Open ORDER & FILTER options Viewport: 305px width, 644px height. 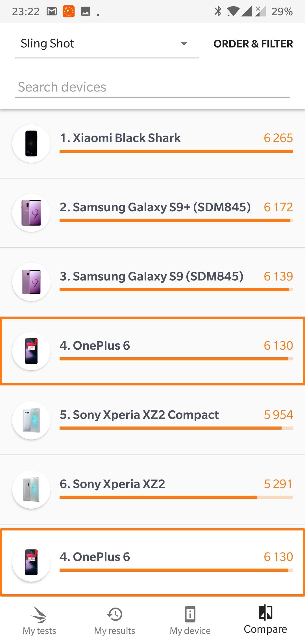[x=253, y=44]
